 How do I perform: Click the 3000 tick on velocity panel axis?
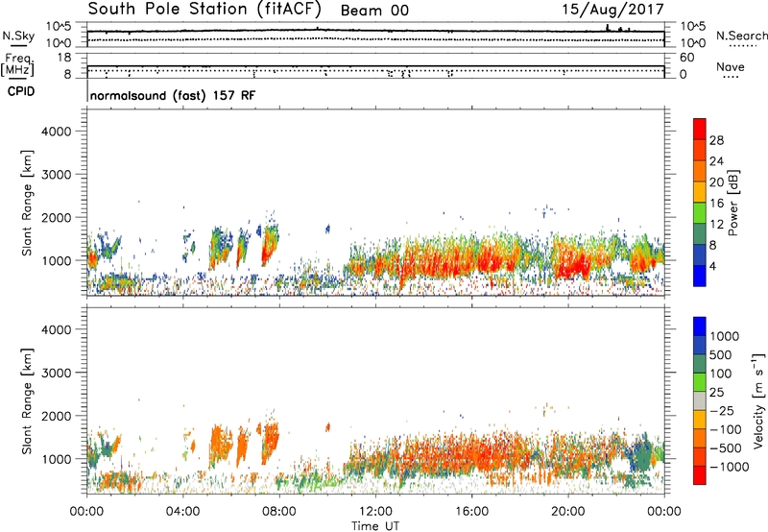pyautogui.click(x=57, y=373)
